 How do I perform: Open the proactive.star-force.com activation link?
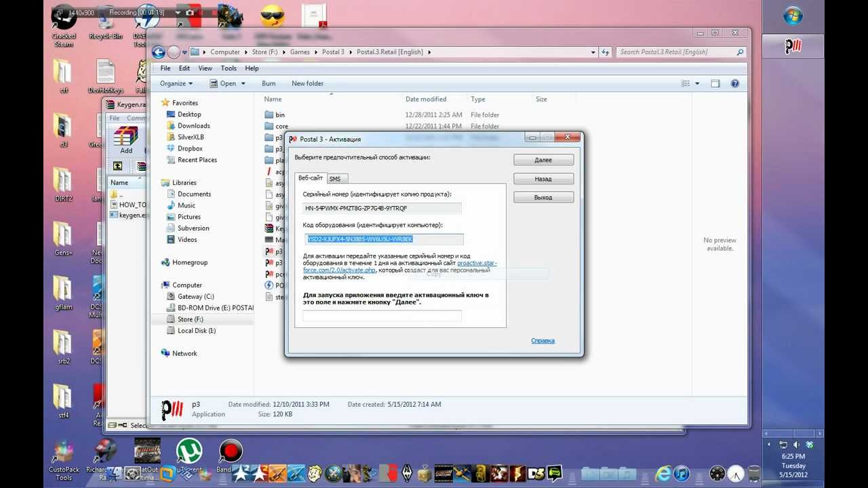click(x=476, y=263)
